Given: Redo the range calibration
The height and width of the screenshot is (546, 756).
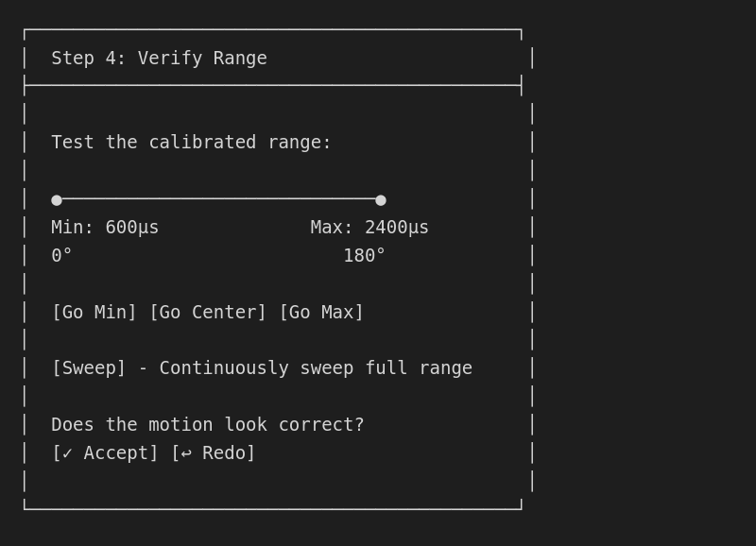Looking at the screenshot, I should [215, 452].
